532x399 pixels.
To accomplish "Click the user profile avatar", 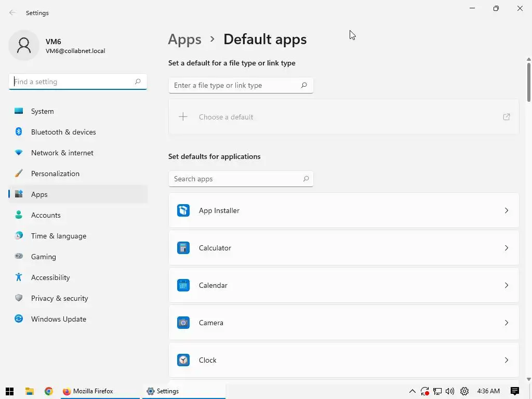I will pyautogui.click(x=24, y=46).
